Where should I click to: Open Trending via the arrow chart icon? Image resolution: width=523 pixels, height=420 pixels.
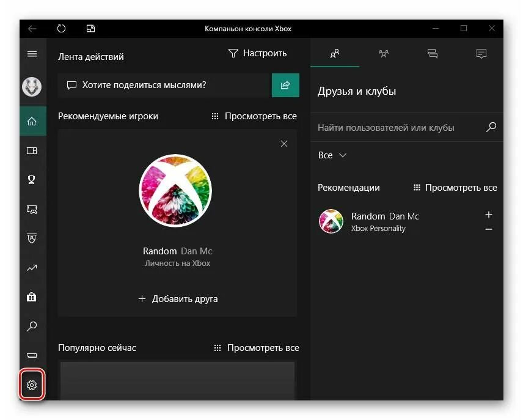[x=32, y=268]
